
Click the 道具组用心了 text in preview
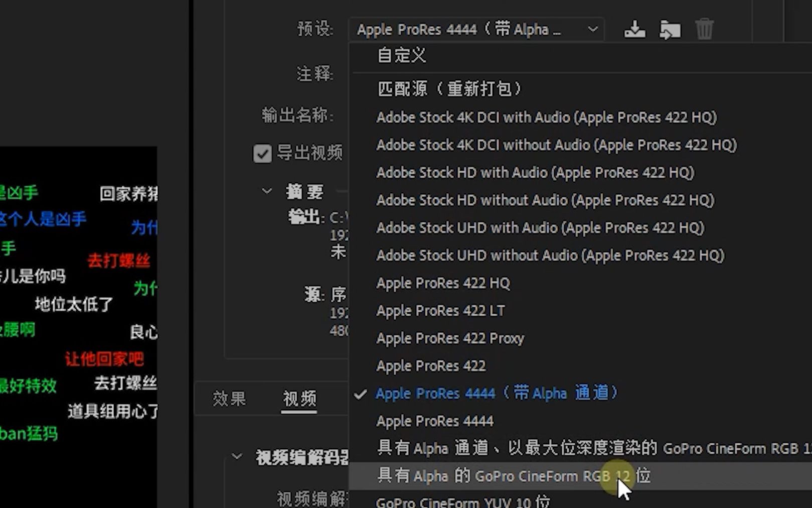113,411
